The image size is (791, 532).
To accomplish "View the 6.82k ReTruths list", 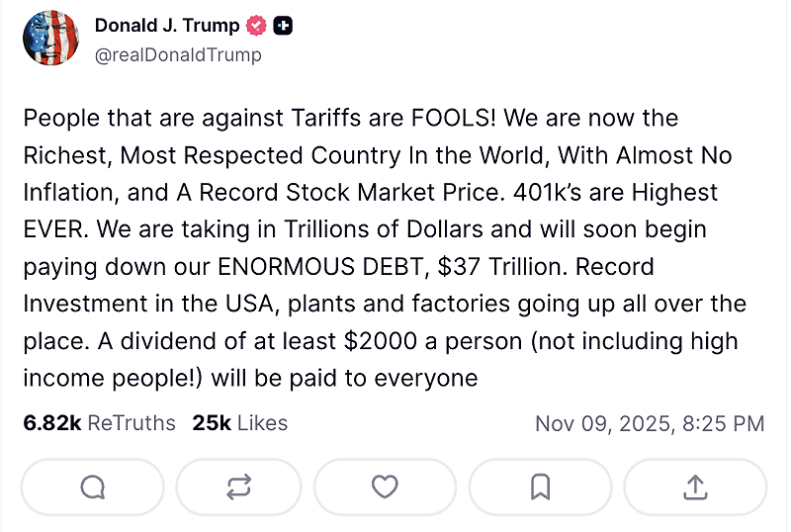I will coord(99,423).
